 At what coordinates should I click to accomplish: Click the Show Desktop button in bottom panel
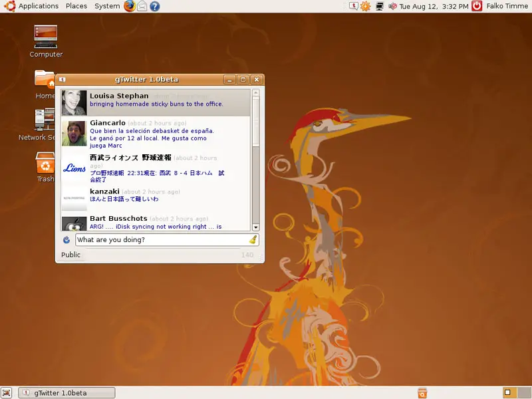click(x=7, y=392)
